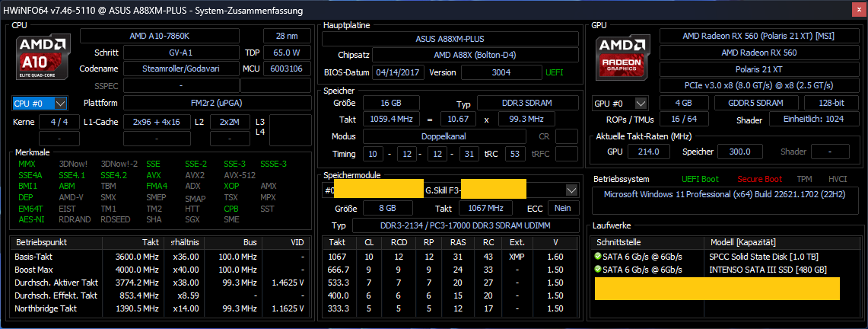Select the 666.7 timing row

[x=450, y=270]
